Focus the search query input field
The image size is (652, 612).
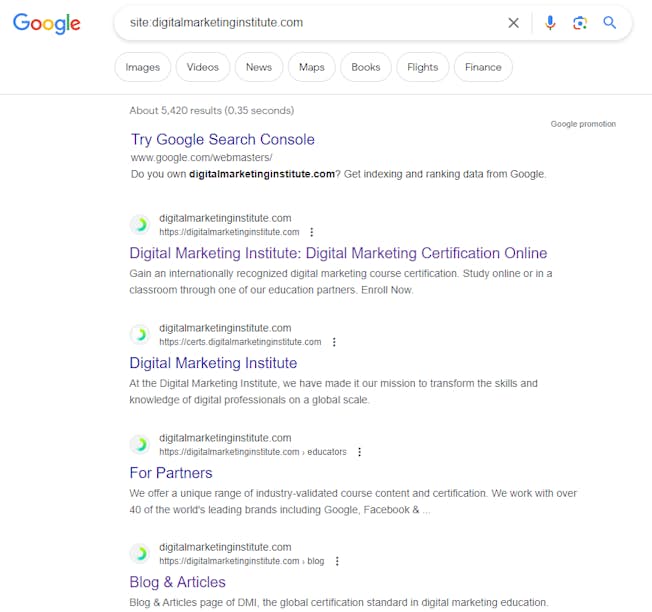coord(312,23)
